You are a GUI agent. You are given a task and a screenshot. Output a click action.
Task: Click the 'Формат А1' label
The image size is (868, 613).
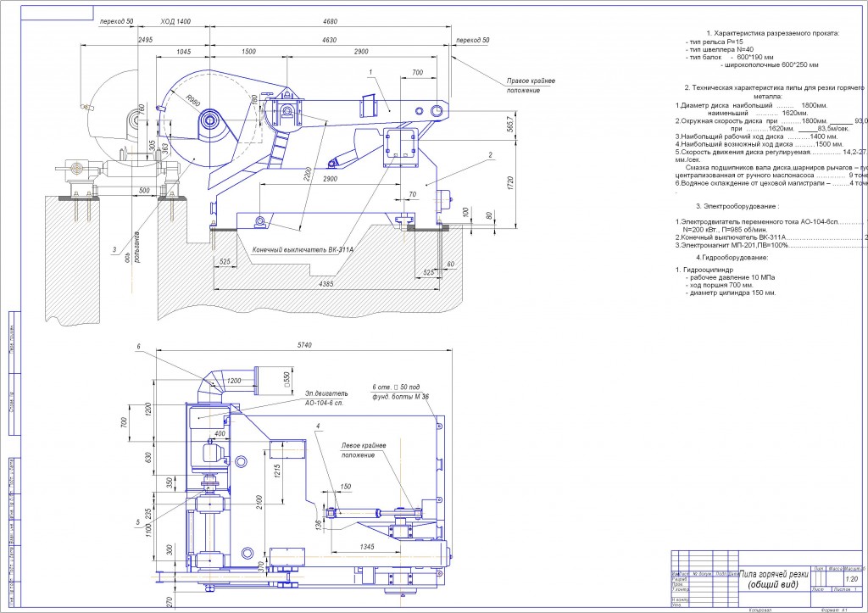pos(834,610)
